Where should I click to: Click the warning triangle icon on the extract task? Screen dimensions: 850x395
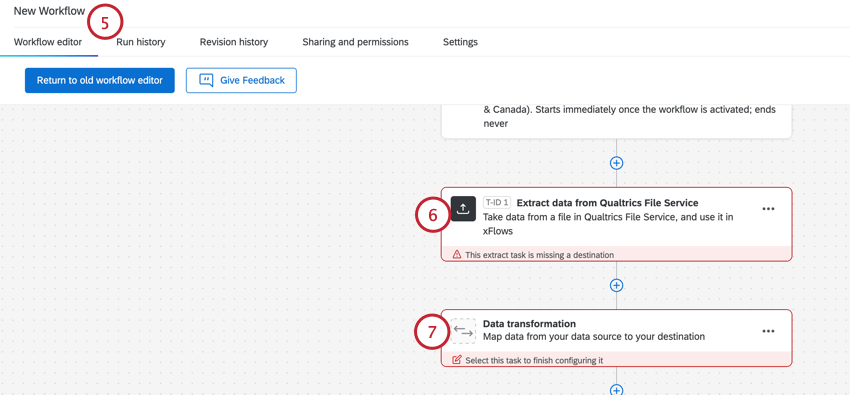pos(456,254)
